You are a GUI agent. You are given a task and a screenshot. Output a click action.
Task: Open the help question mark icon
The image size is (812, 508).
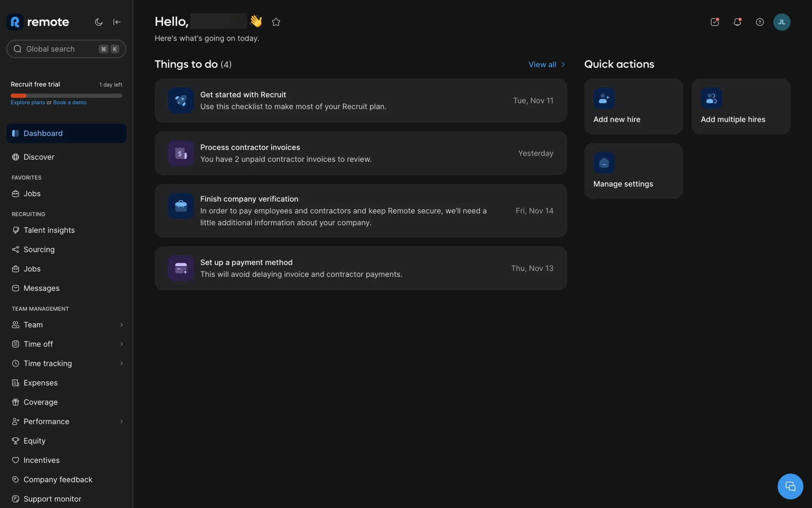click(760, 22)
